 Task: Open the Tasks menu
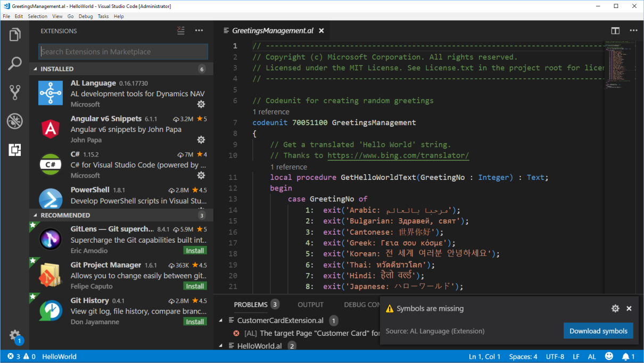(x=103, y=16)
